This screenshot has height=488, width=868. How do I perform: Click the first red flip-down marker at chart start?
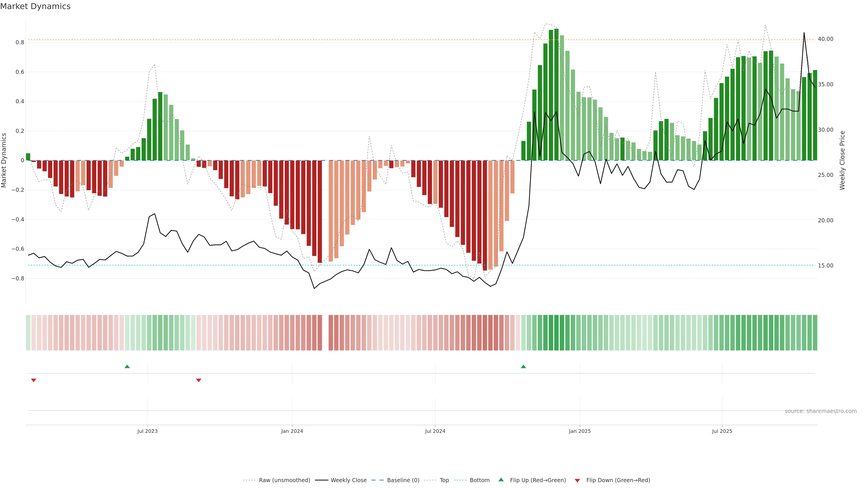pos(33,380)
